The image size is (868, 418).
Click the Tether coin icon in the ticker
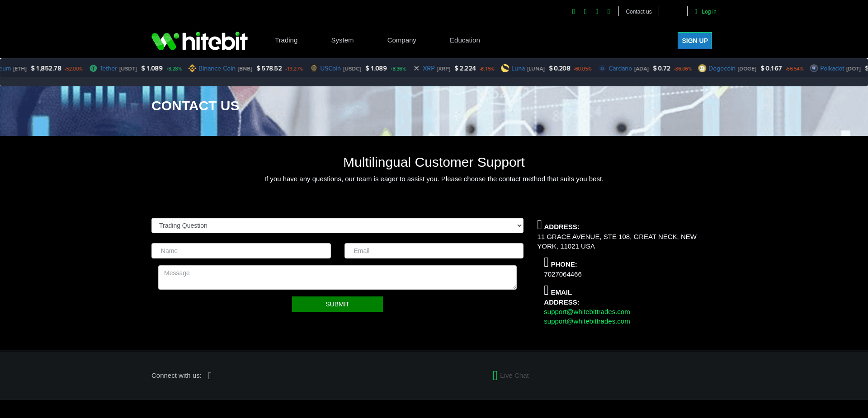coord(92,68)
